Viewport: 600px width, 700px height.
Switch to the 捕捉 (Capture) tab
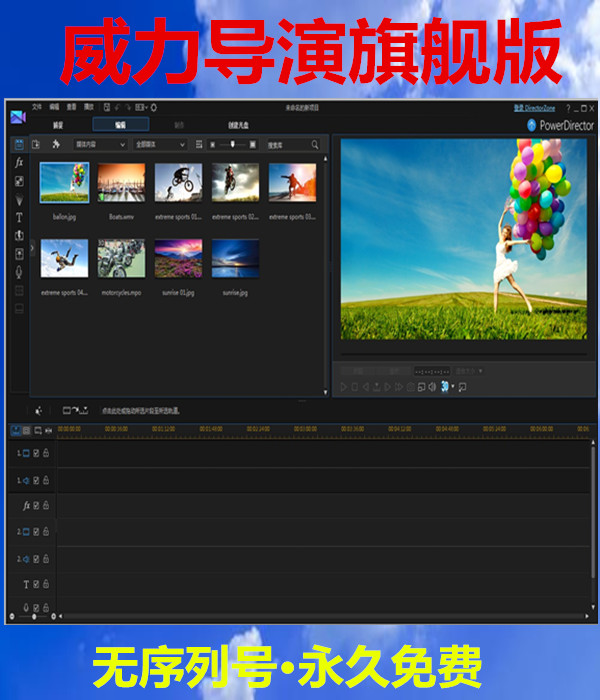(58, 125)
